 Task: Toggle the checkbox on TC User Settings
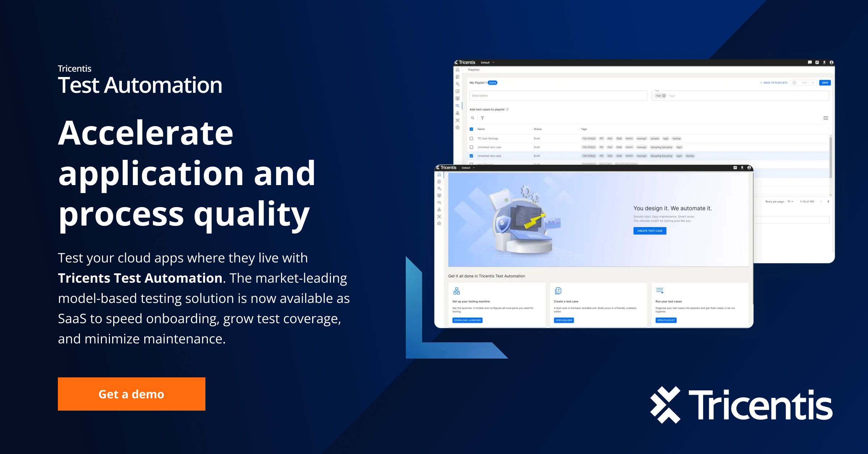471,139
